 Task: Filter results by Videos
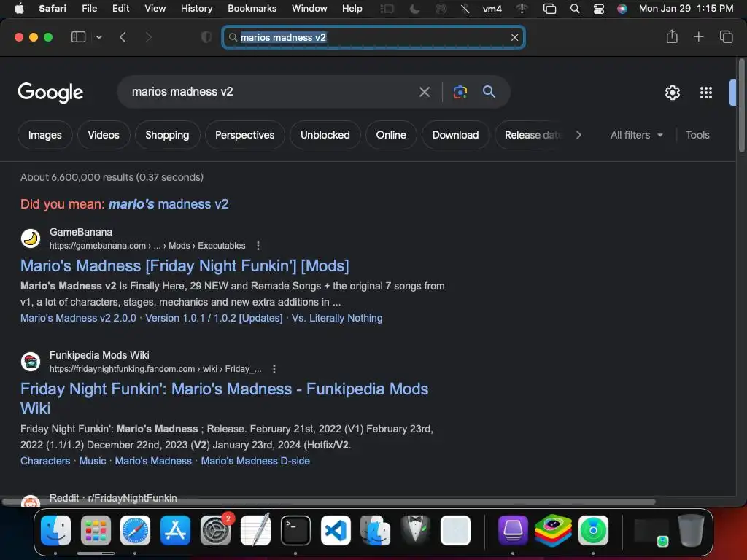coord(104,135)
